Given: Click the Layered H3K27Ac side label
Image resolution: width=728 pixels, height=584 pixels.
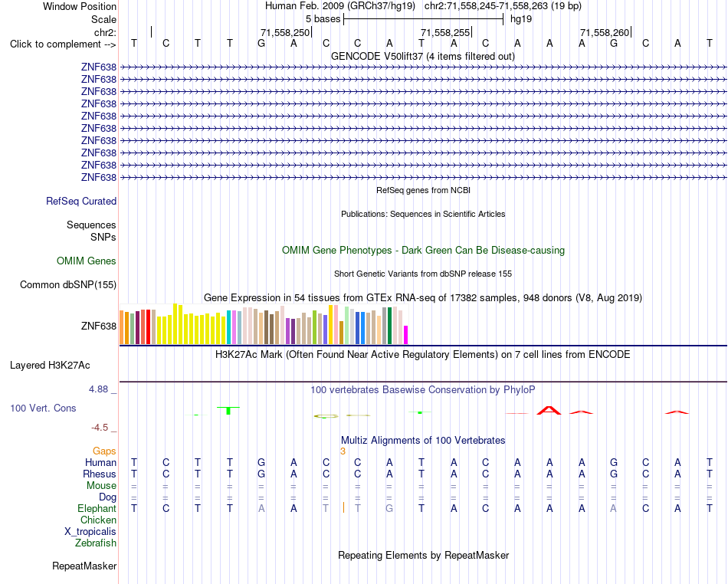Looking at the screenshot, I should pyautogui.click(x=50, y=366).
